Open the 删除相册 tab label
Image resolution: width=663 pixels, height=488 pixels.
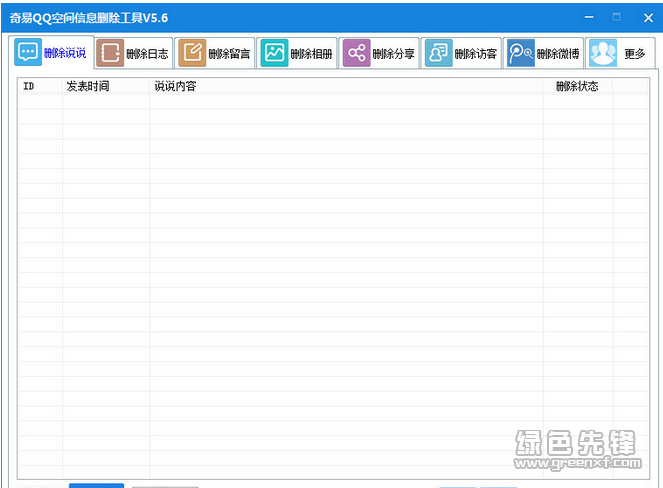point(311,54)
